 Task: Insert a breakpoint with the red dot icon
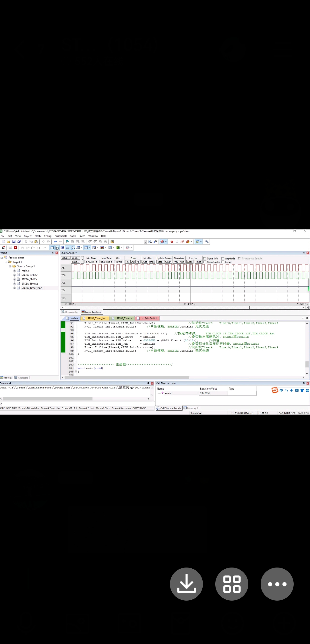(172, 242)
